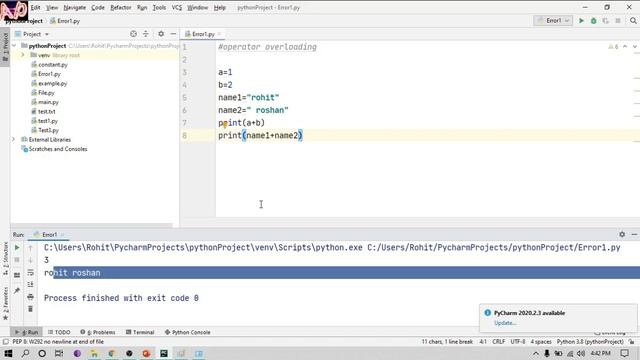
Task: Open the Refactor menu
Action: click(121, 7)
